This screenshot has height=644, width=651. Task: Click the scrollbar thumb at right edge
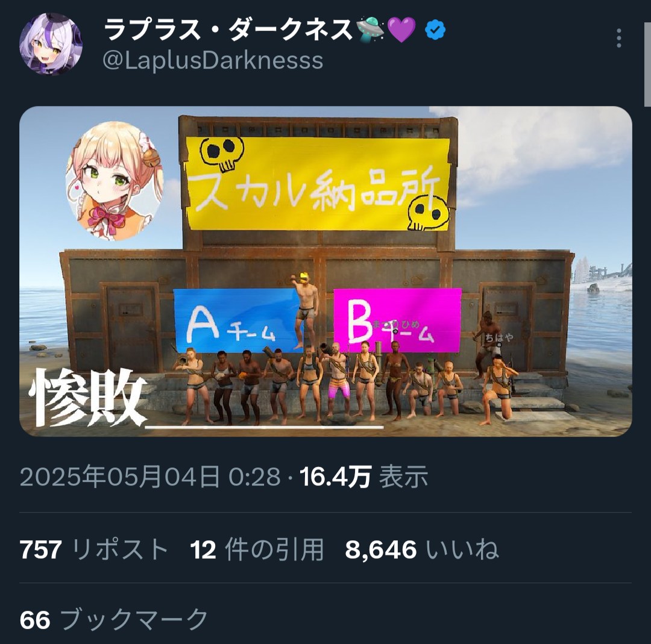[647, 64]
